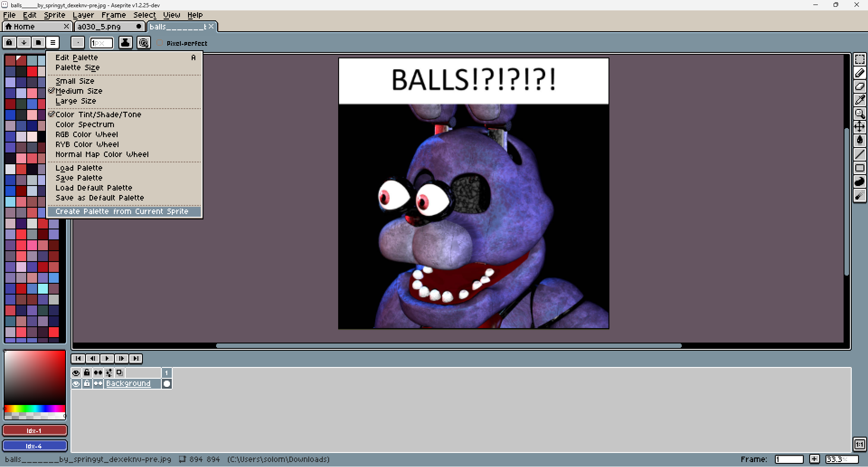
Task: Click timeline header lock icon
Action: (x=87, y=373)
